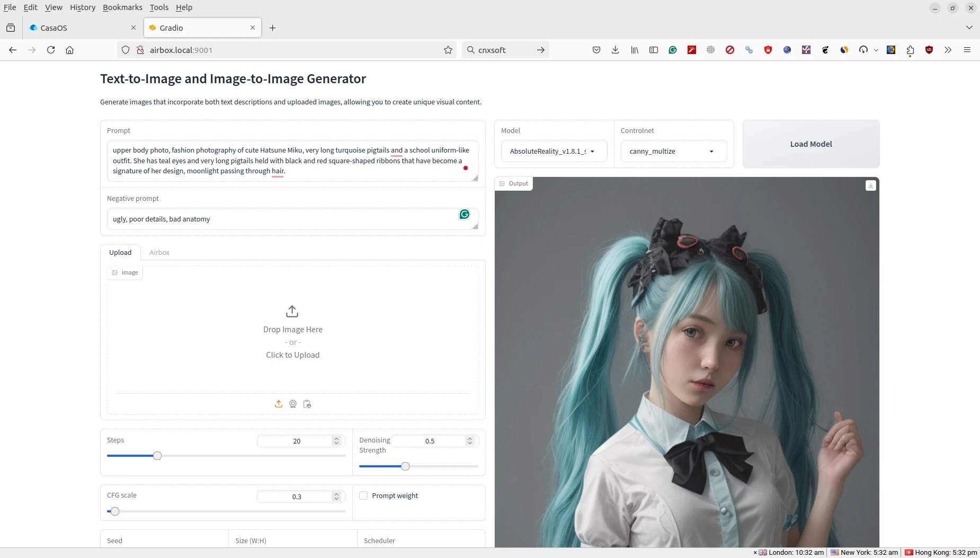Click the orange and blue swirl extension icon
The image size is (980, 558).
(x=844, y=50)
